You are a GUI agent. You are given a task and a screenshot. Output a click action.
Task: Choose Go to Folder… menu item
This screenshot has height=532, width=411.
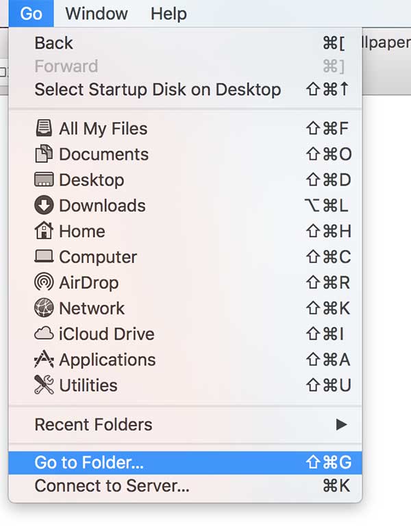point(89,462)
